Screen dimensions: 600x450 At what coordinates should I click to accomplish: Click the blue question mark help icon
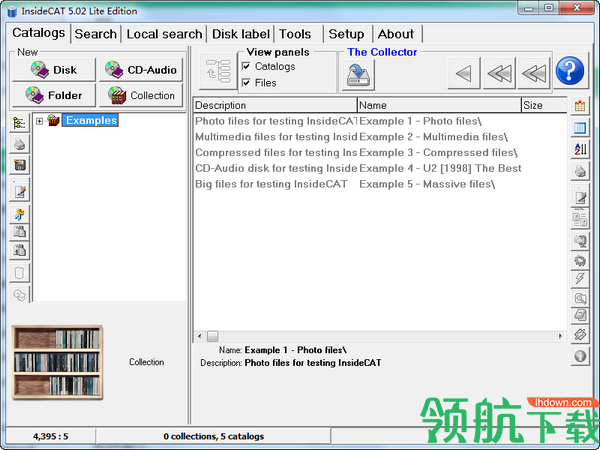pos(570,71)
